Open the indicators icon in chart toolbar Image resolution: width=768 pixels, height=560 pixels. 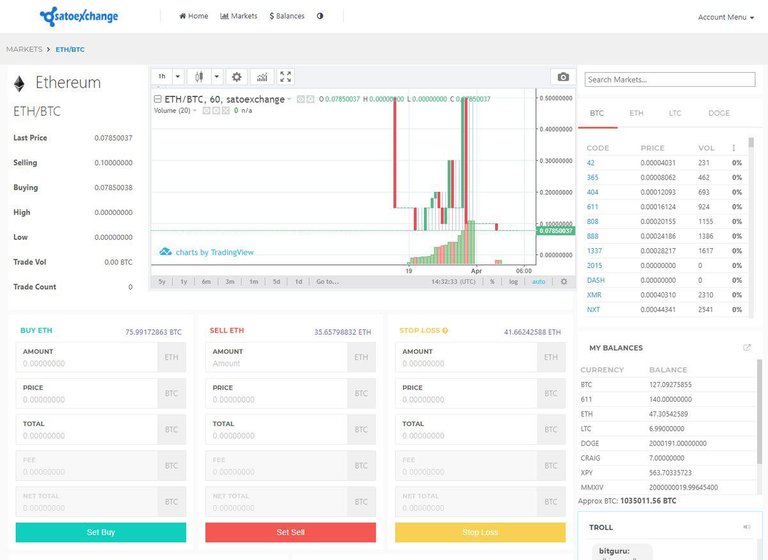click(x=262, y=77)
